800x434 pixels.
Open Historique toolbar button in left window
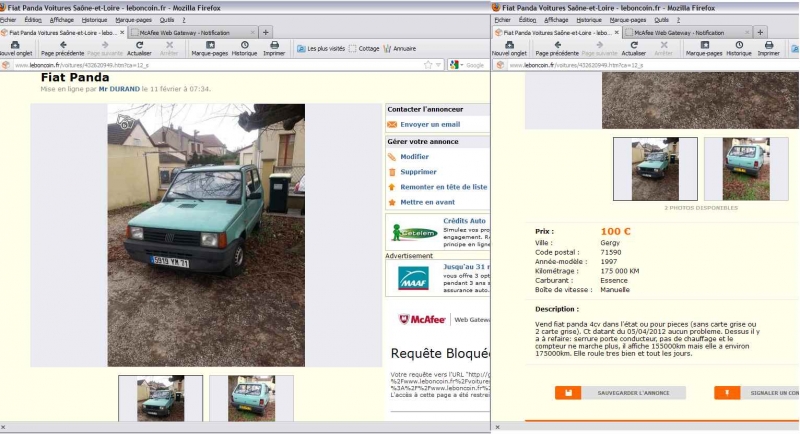[x=244, y=48]
